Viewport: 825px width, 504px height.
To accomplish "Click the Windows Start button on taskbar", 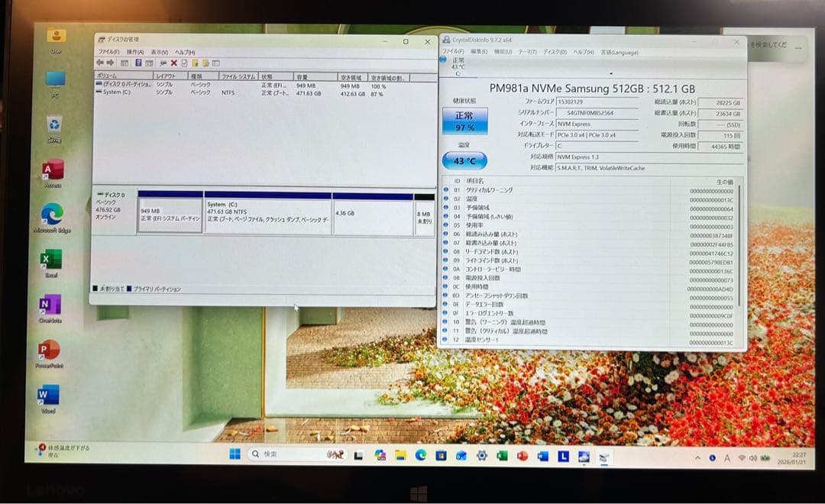I will click(x=235, y=454).
